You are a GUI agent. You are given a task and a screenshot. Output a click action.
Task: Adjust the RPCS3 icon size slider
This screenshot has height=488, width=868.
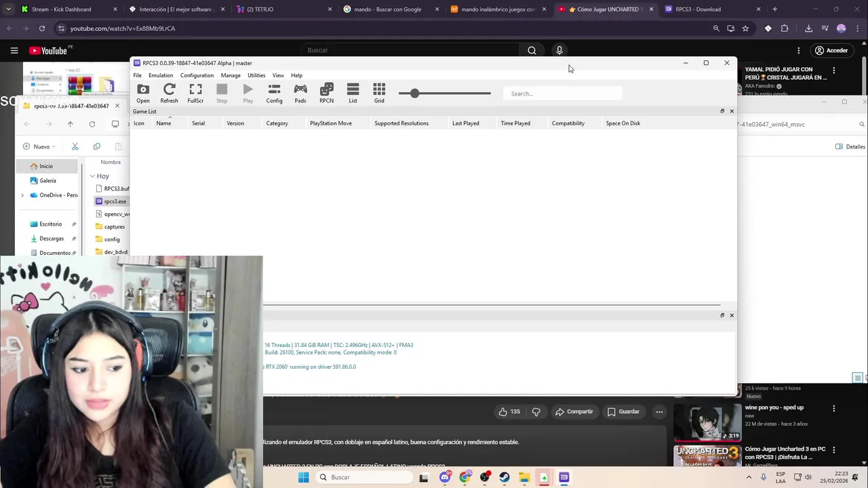(414, 93)
